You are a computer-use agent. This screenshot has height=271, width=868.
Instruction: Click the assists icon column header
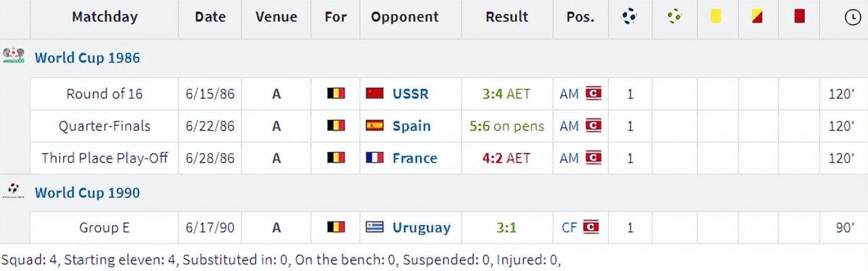coord(674,17)
